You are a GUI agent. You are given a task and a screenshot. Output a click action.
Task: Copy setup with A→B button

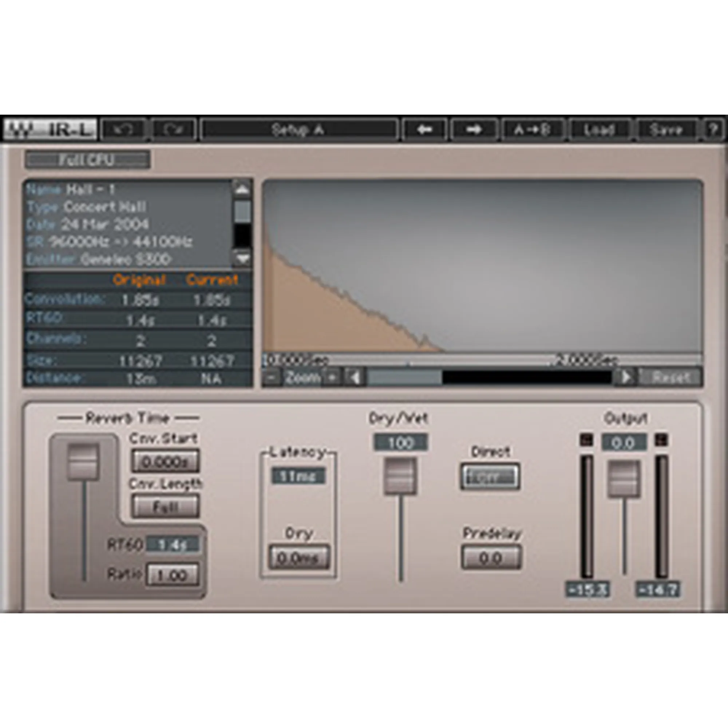coord(533,130)
